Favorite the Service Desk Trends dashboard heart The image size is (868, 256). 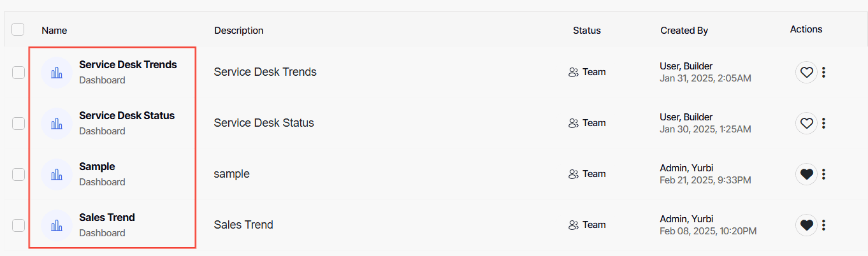tap(806, 72)
